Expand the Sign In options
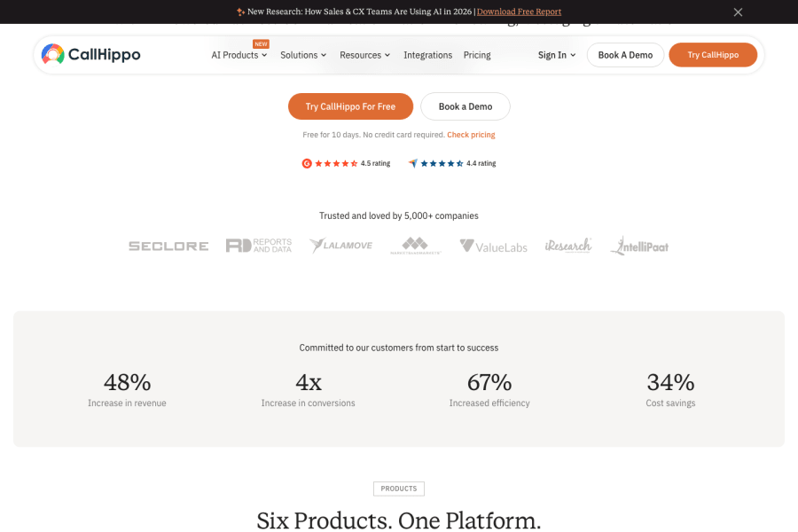The image size is (798, 532). [556, 55]
